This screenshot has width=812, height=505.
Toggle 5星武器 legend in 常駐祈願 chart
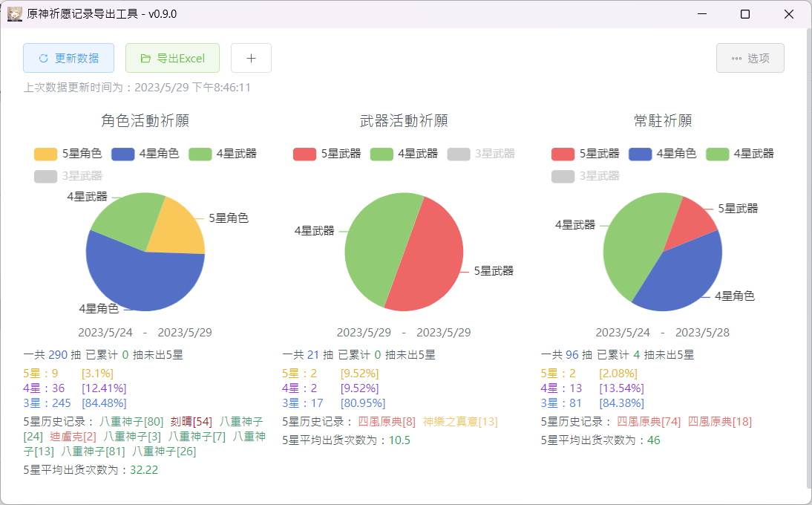click(585, 154)
